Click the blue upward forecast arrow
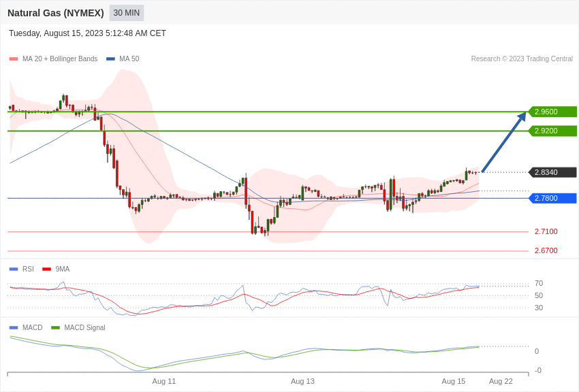Image resolution: width=579 pixels, height=392 pixels. 504,142
